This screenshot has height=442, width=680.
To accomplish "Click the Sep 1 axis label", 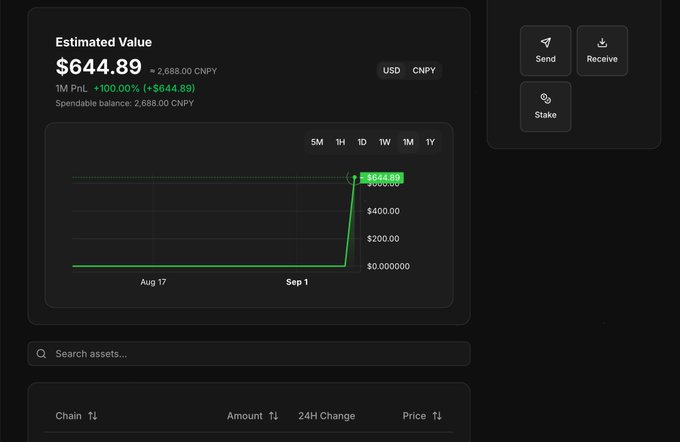I will [297, 282].
